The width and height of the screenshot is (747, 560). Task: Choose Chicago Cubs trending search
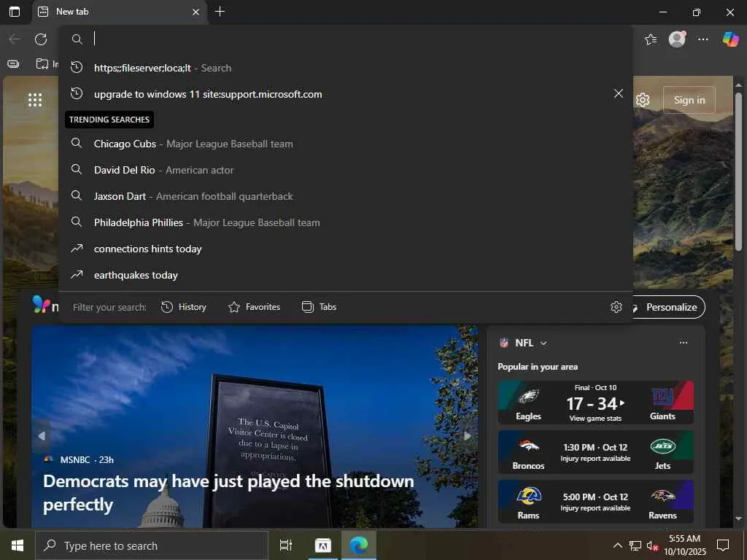(346, 144)
